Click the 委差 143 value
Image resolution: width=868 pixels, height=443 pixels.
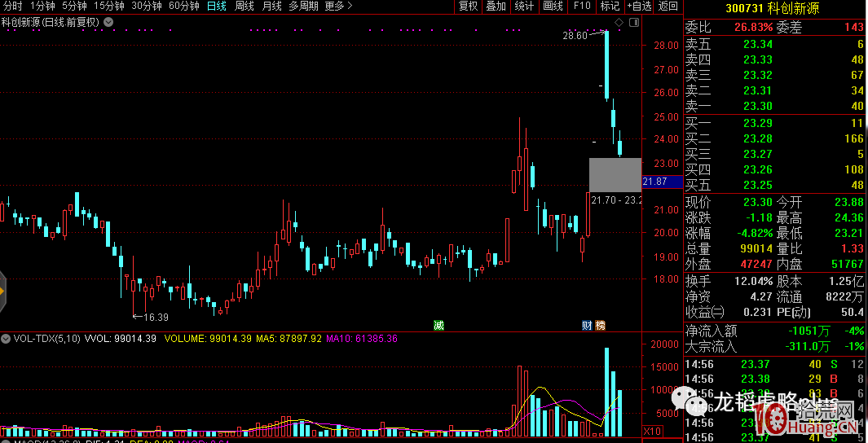click(x=855, y=27)
